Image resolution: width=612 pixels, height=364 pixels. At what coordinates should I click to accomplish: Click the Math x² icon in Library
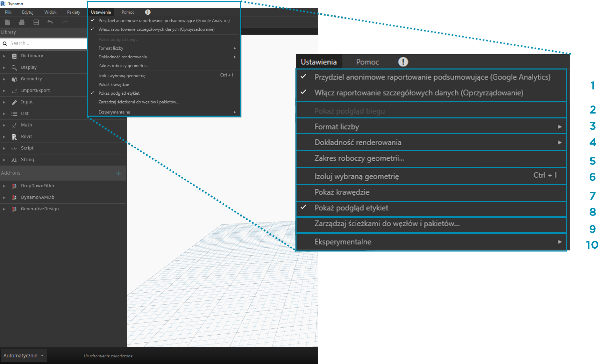click(x=14, y=125)
